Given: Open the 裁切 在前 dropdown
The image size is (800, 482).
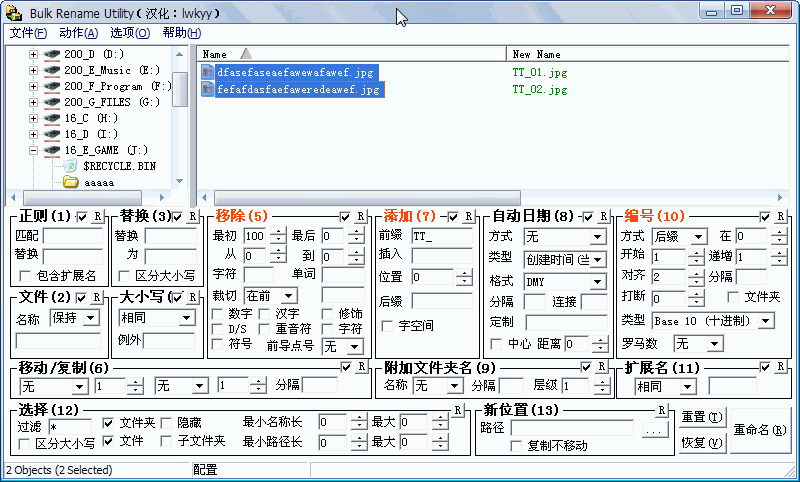Looking at the screenshot, I should (x=289, y=296).
